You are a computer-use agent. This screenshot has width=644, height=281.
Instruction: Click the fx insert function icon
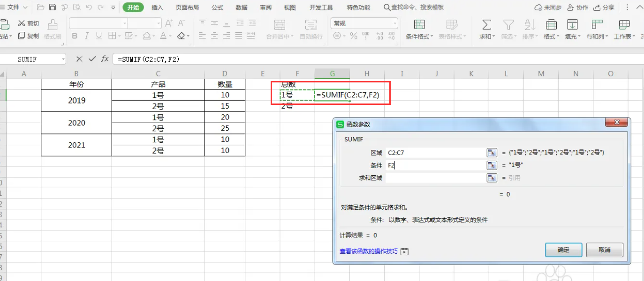pos(105,59)
